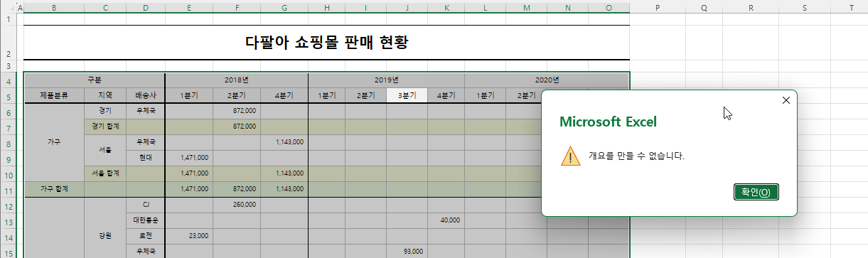This screenshot has width=868, height=258.
Task: Close the Microsoft Excel warning dialog
Action: pos(786,100)
